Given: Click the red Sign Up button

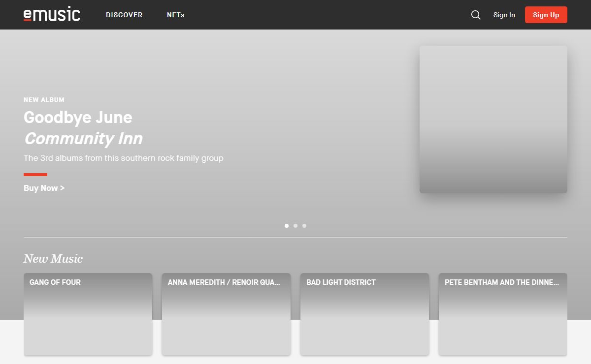Looking at the screenshot, I should point(546,15).
